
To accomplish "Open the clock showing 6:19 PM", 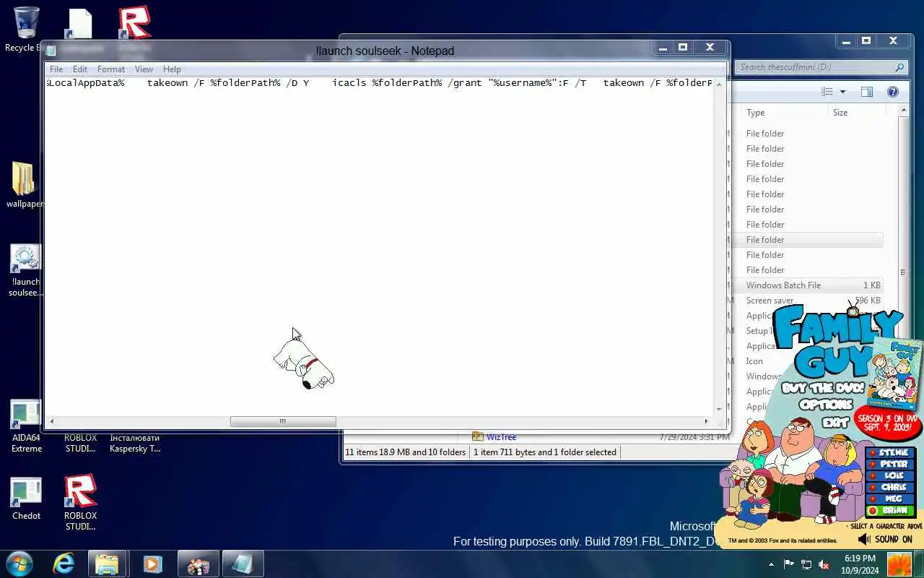I will [860, 564].
